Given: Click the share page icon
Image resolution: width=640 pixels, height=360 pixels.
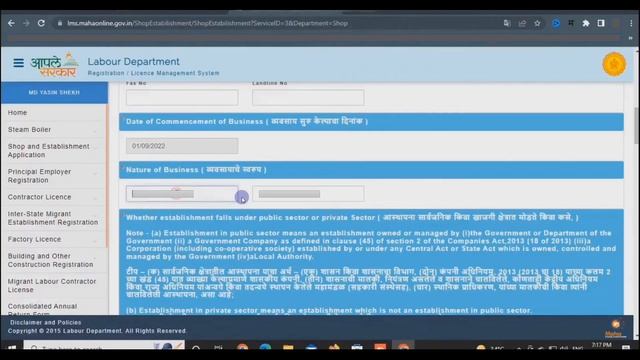Looking at the screenshot, I should click(x=522, y=23).
